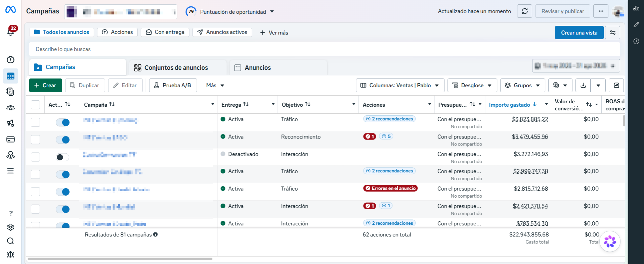The width and height of the screenshot is (644, 264).
Task: Open Grupos dropdown
Action: click(523, 85)
